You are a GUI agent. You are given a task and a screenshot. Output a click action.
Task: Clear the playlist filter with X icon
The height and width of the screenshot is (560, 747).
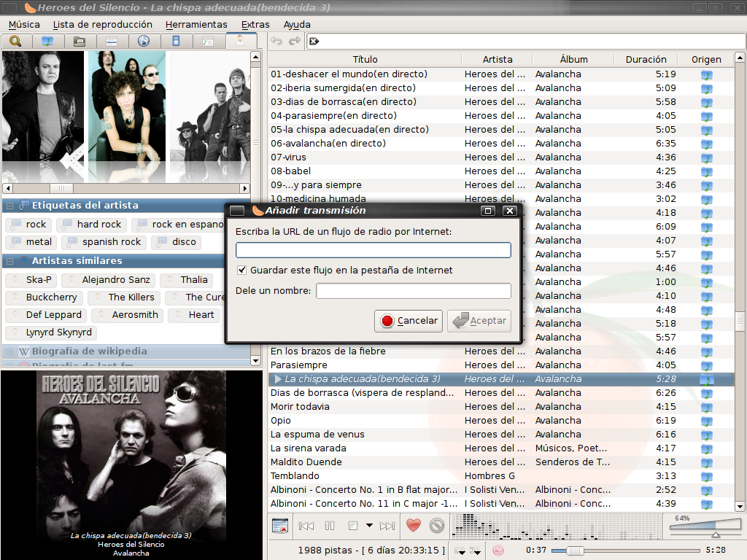314,42
